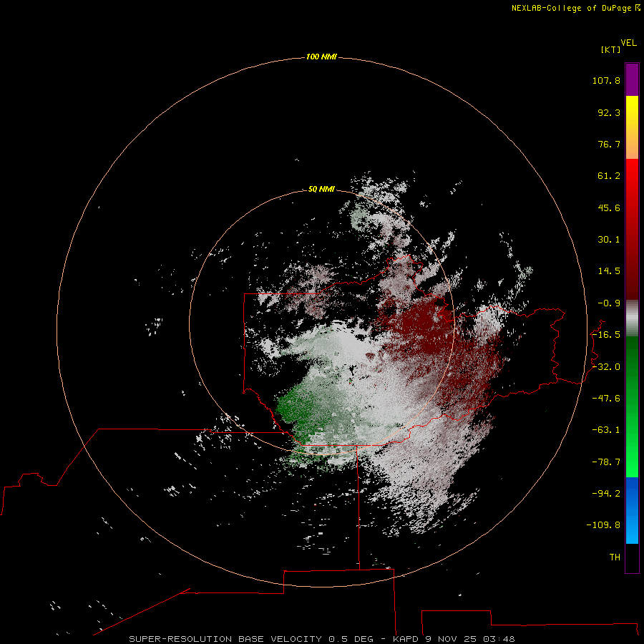
Task: Click the -47.6 legend value
Action: point(606,399)
